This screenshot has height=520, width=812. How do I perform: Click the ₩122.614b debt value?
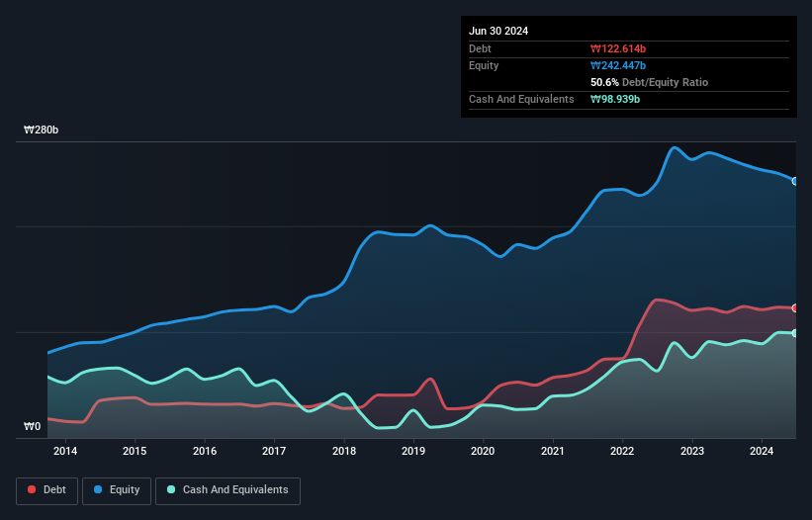(x=618, y=48)
